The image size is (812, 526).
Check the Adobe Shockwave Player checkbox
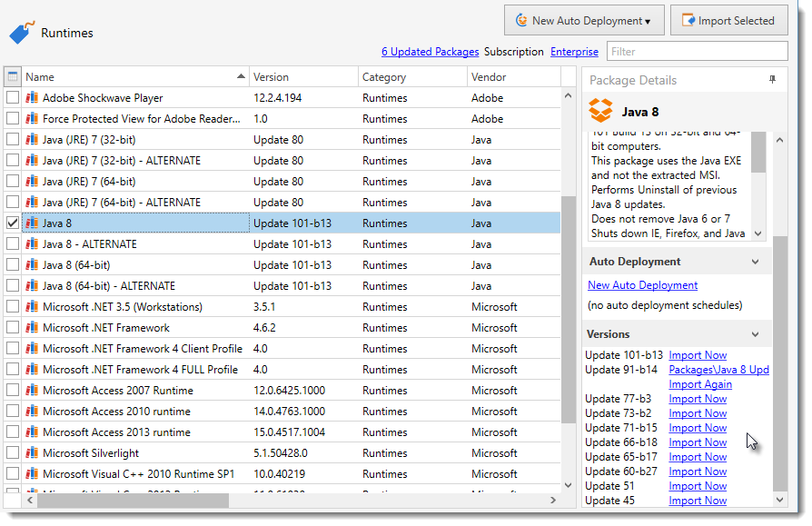coord(13,97)
